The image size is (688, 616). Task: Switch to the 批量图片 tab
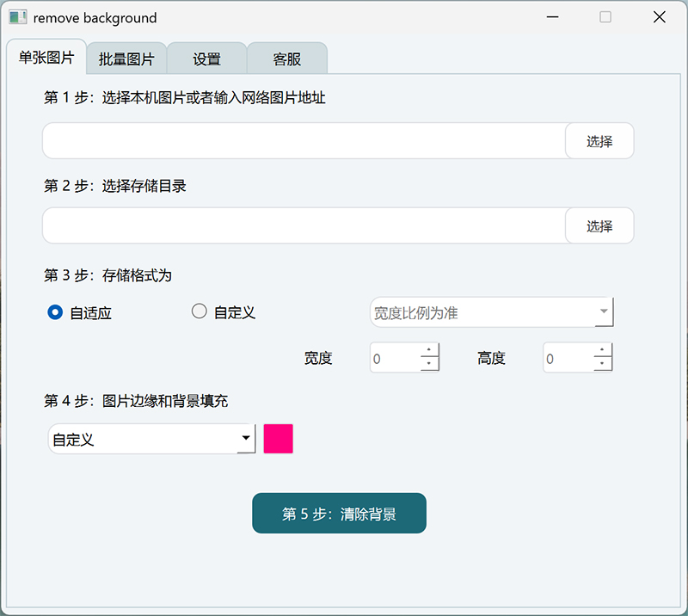[x=126, y=59]
